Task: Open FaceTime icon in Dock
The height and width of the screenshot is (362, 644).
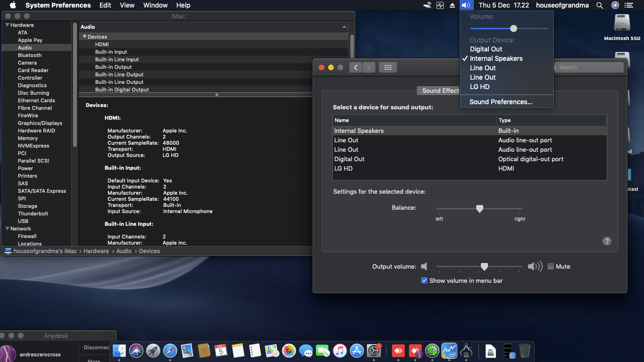Action: pyautogui.click(x=322, y=350)
